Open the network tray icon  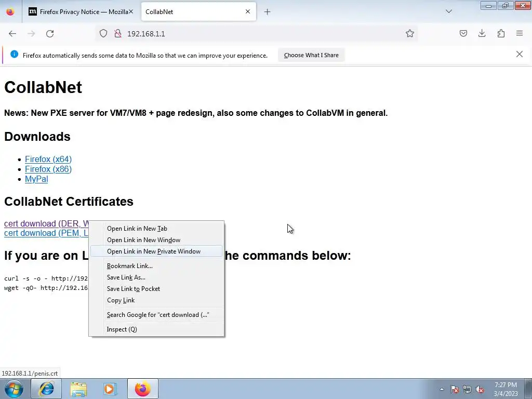467,389
